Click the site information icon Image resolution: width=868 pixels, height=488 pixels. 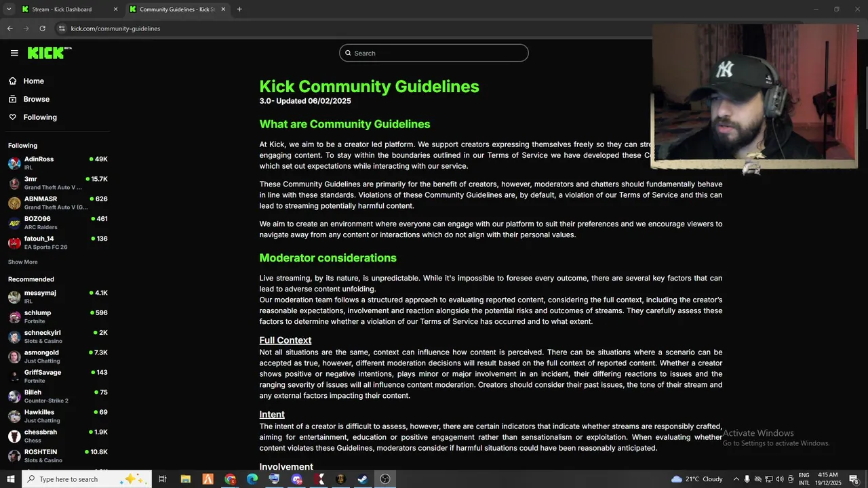pyautogui.click(x=62, y=28)
